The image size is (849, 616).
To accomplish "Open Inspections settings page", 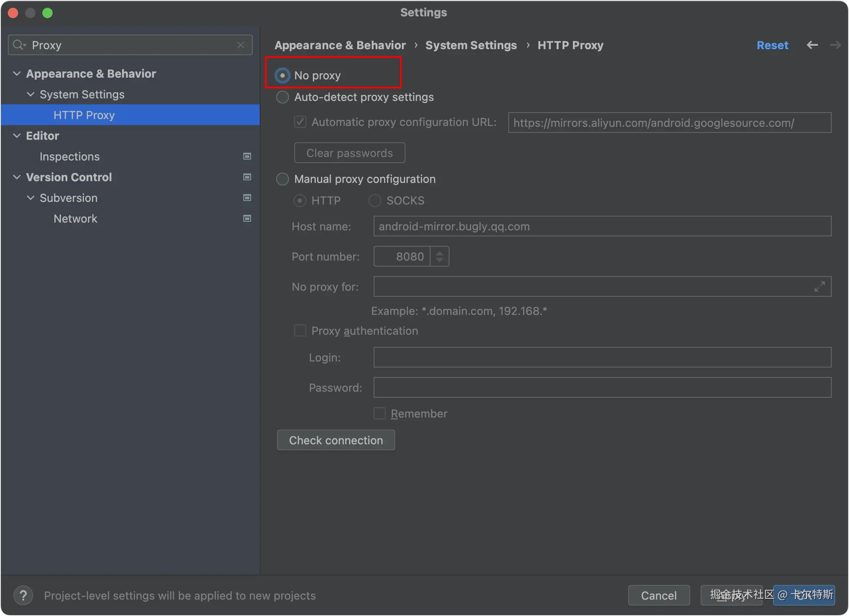I will tap(69, 157).
